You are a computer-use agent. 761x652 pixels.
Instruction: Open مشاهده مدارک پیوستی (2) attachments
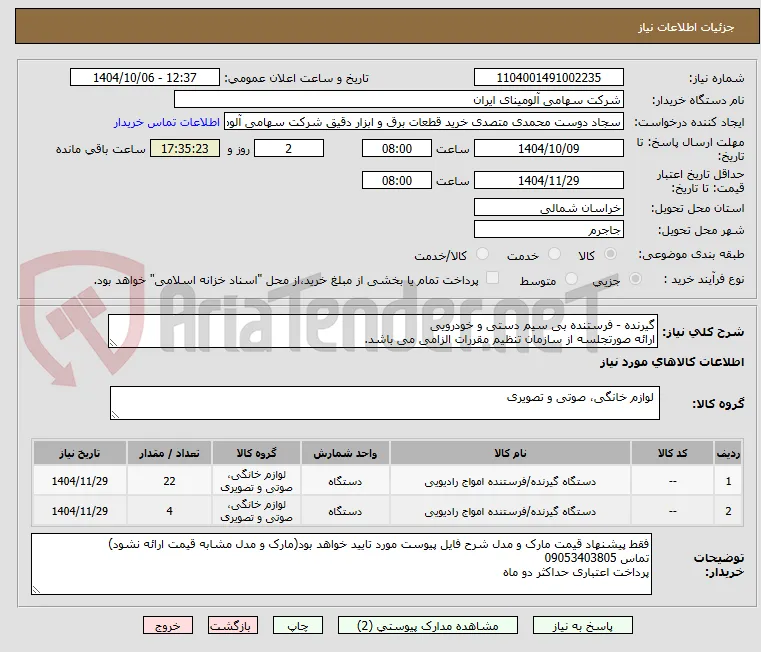click(428, 625)
